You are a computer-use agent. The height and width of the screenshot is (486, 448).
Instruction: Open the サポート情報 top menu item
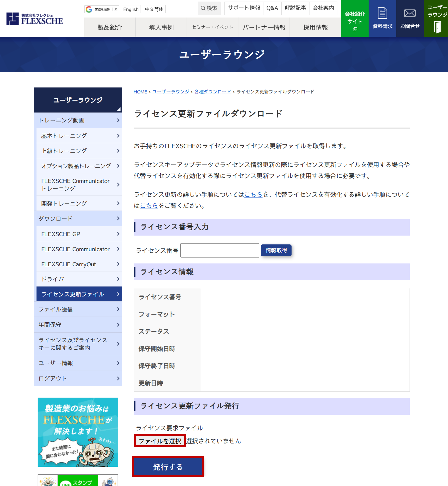coord(244,8)
